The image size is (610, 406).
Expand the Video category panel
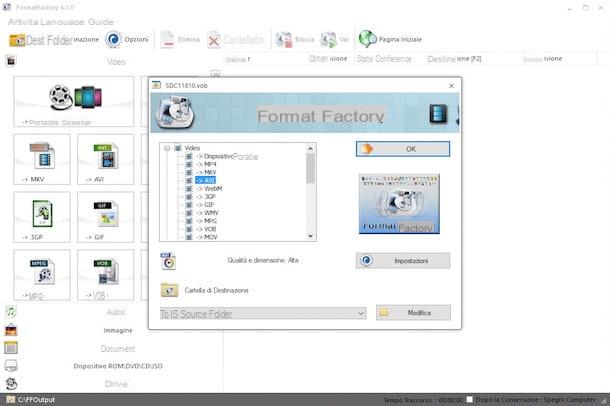(116, 61)
